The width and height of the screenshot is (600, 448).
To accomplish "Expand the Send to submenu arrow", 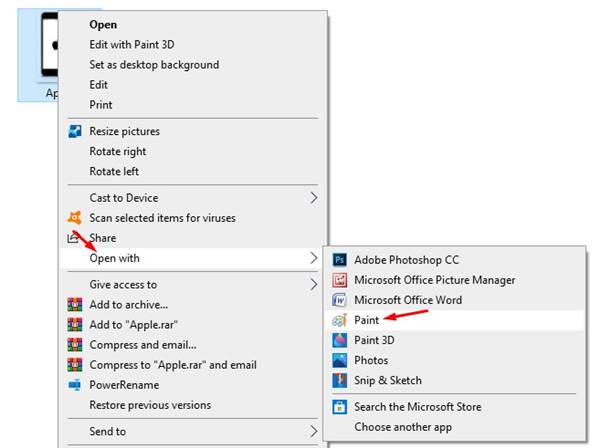I will click(x=314, y=432).
